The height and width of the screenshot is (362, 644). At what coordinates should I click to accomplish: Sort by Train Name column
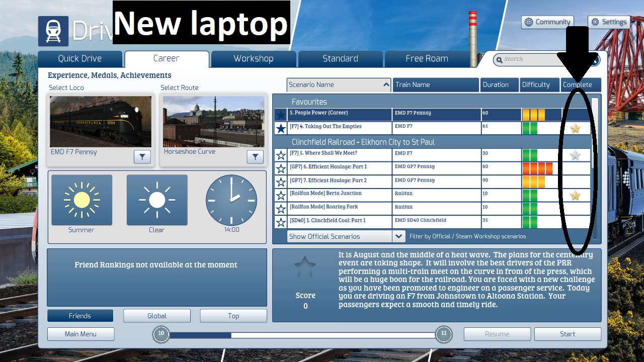[x=436, y=84]
